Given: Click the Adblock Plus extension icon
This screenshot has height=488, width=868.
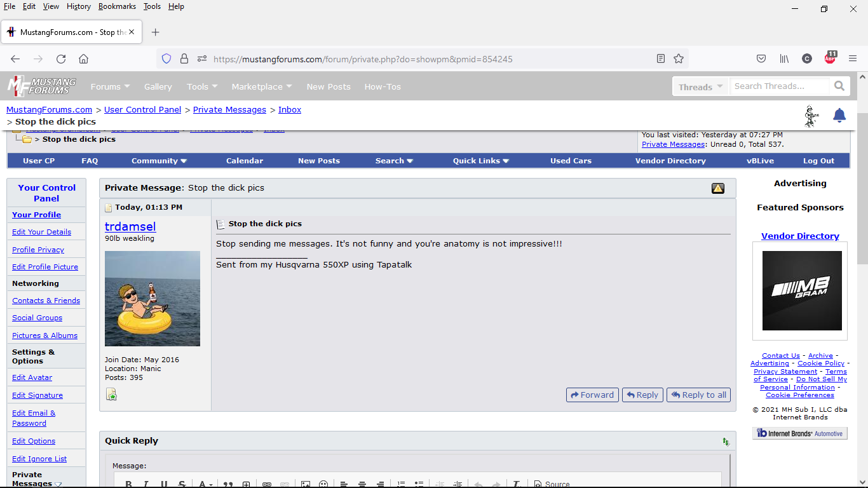Looking at the screenshot, I should [830, 58].
